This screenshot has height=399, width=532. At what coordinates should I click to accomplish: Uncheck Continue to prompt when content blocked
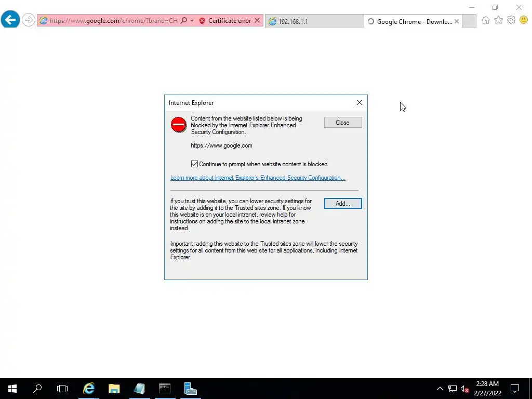coord(194,164)
